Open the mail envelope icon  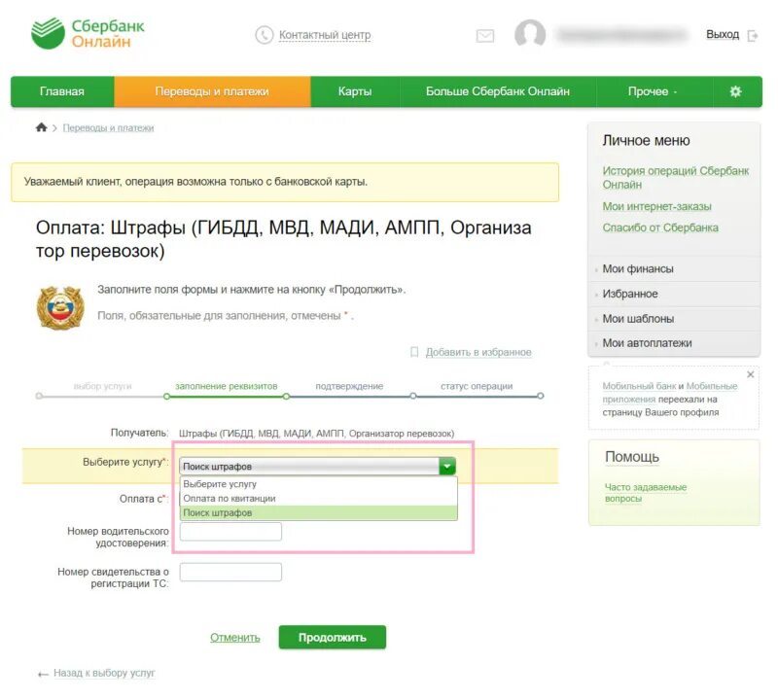coord(484,36)
